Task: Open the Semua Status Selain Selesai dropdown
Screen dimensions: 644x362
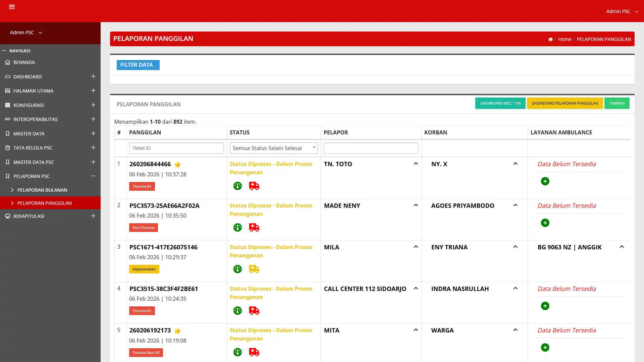Action: coord(273,148)
